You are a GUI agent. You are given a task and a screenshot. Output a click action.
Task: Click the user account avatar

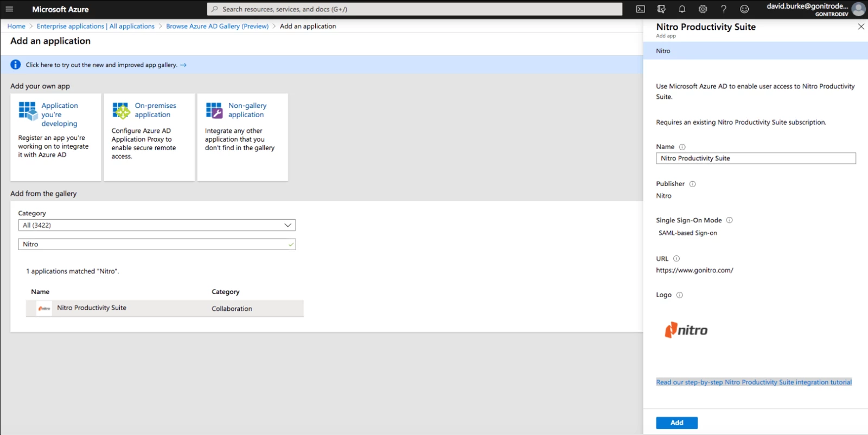click(858, 9)
